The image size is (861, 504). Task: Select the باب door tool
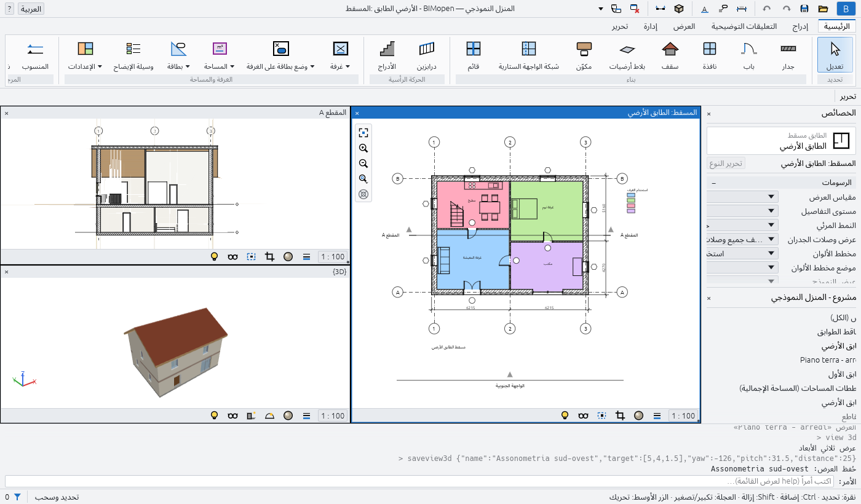point(748,55)
